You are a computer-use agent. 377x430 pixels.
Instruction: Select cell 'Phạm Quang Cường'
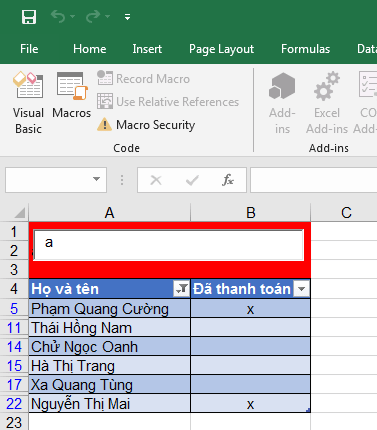pyautogui.click(x=110, y=308)
